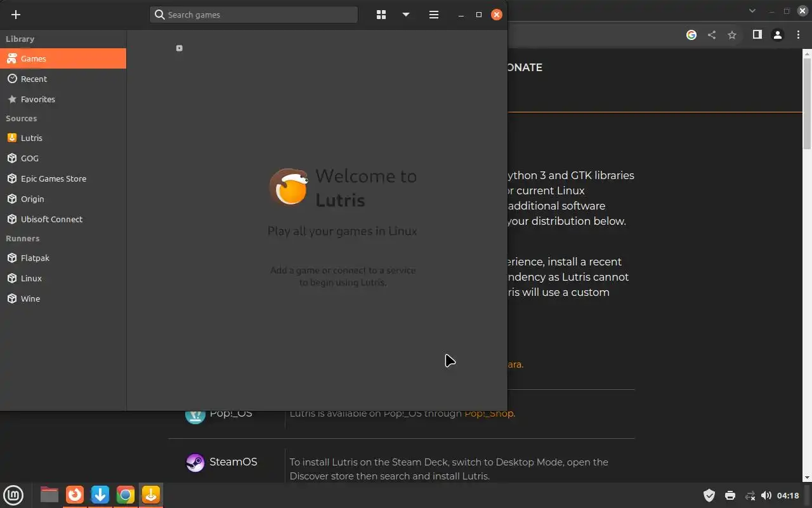Click the Lutris otter logo

(x=289, y=187)
